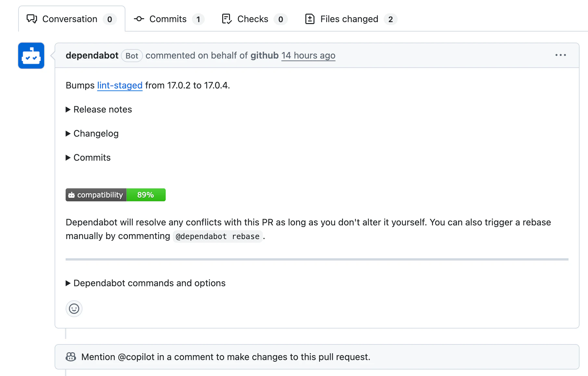This screenshot has width=588, height=376.
Task: Click the 14 hours ago timestamp
Action: [x=308, y=56]
